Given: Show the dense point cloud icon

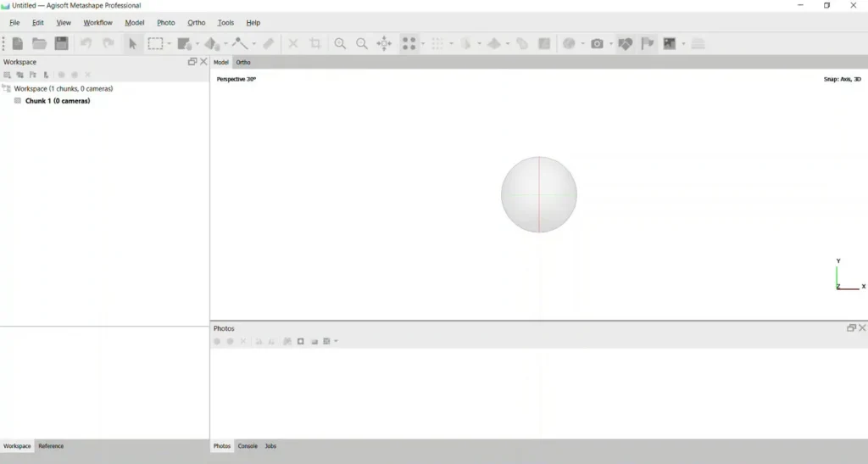Looking at the screenshot, I should [437, 43].
